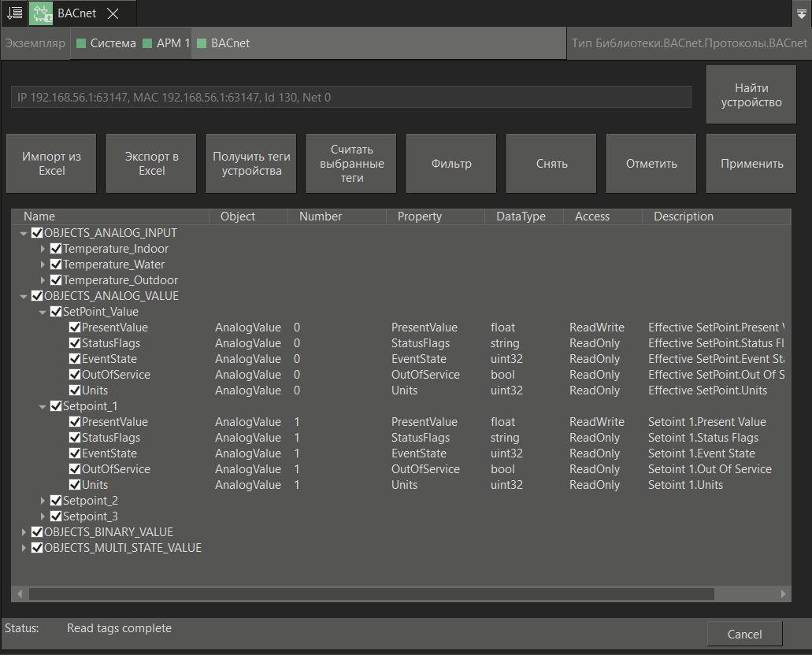Uncheck the OBJECTS_BINARY_VALUE checkbox
The width and height of the screenshot is (812, 655).
(x=36, y=531)
